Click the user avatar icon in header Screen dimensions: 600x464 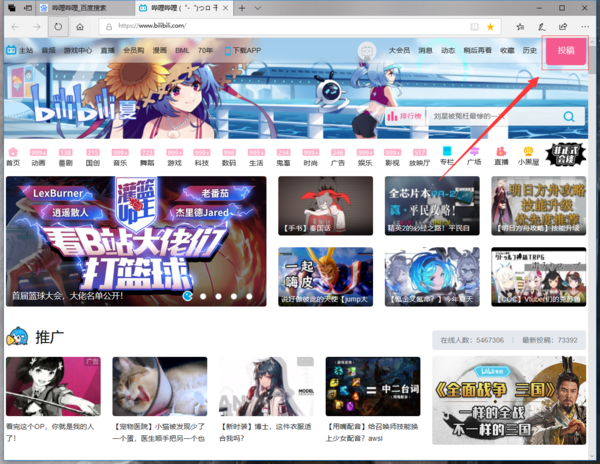click(x=367, y=50)
